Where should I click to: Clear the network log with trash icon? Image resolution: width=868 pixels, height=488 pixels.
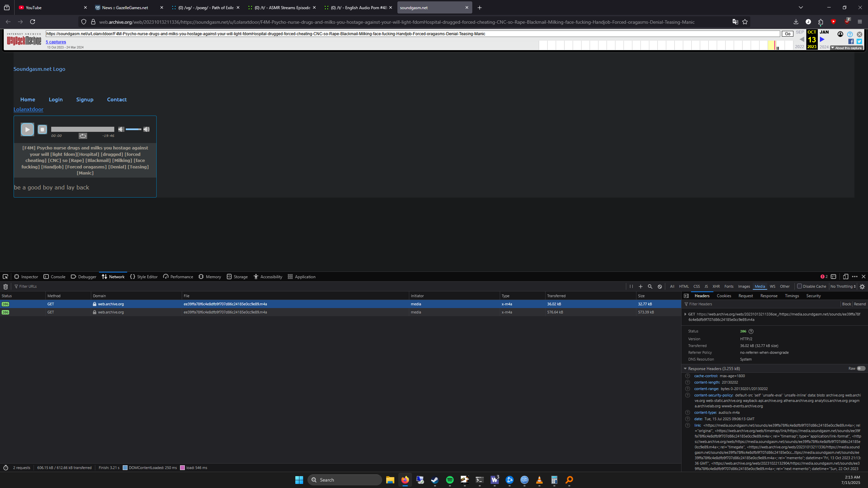5,287
